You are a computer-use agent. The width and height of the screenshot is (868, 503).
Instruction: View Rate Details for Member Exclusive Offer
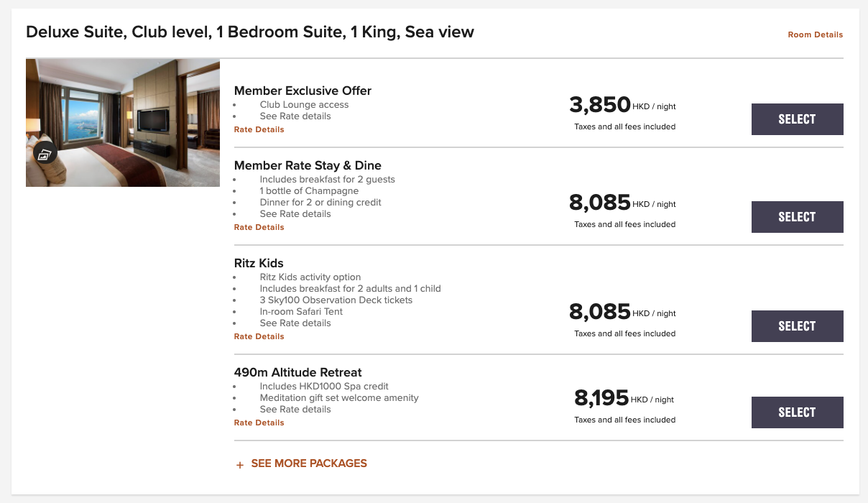tap(259, 129)
